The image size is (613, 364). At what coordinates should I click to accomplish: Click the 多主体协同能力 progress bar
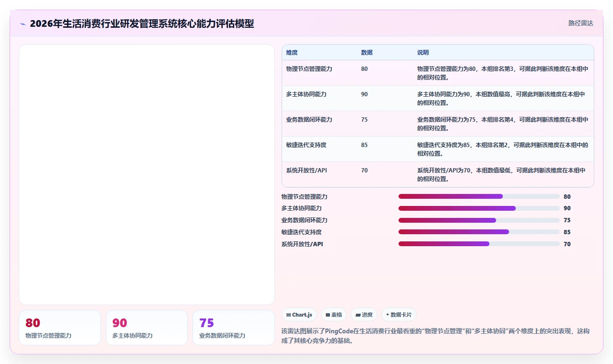(x=479, y=208)
